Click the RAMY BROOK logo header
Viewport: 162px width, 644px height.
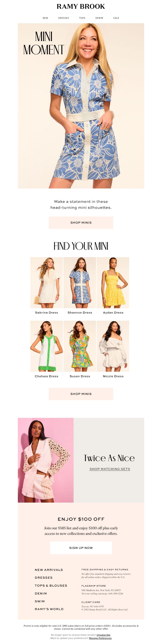click(x=81, y=6)
